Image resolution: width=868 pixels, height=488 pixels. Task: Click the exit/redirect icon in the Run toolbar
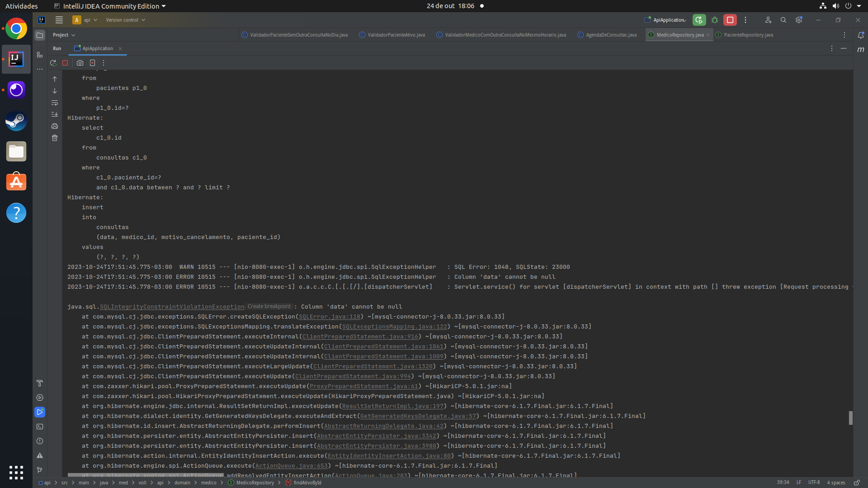[92, 63]
